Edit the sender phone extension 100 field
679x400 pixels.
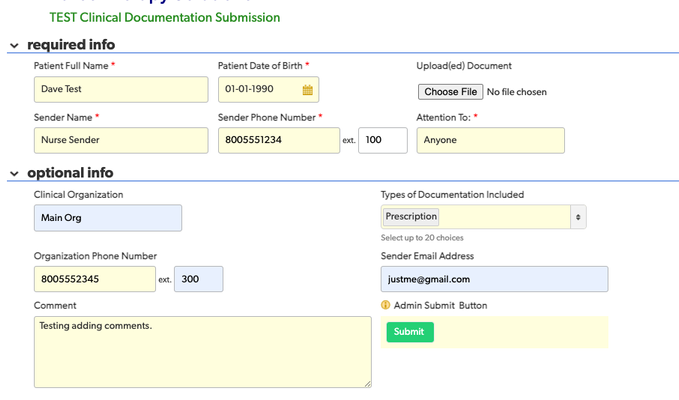383,140
